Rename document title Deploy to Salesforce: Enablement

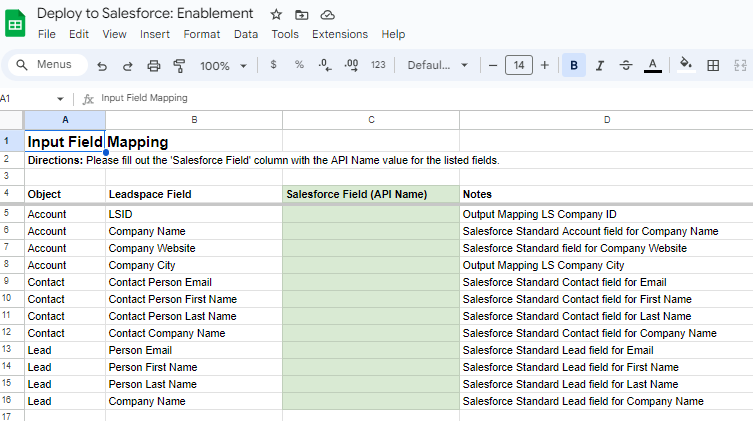tap(145, 13)
